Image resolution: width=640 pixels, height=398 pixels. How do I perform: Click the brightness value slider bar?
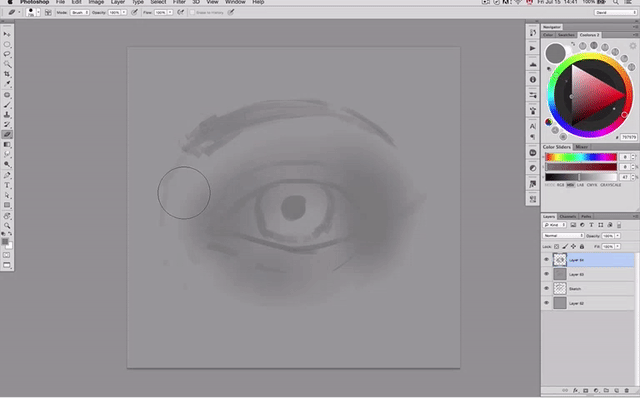(x=581, y=177)
